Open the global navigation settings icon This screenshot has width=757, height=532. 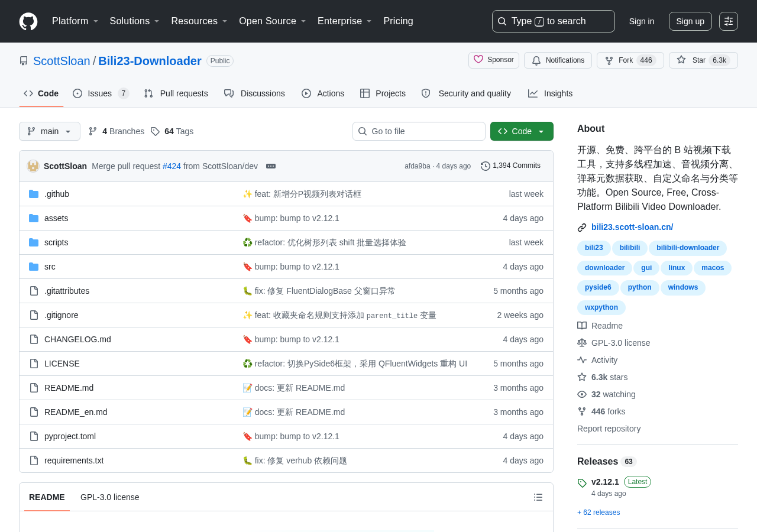pyautogui.click(x=729, y=21)
